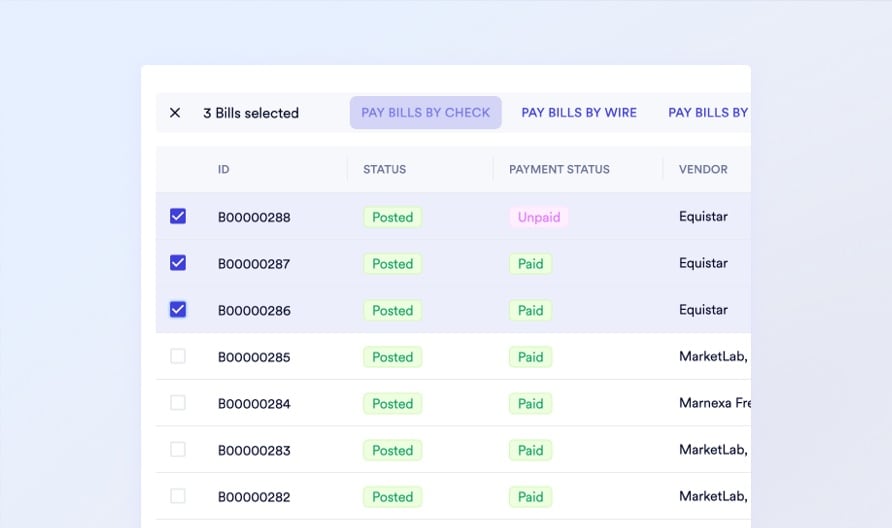The image size is (892, 528).
Task: Open bill ID B00000284
Action: point(254,404)
